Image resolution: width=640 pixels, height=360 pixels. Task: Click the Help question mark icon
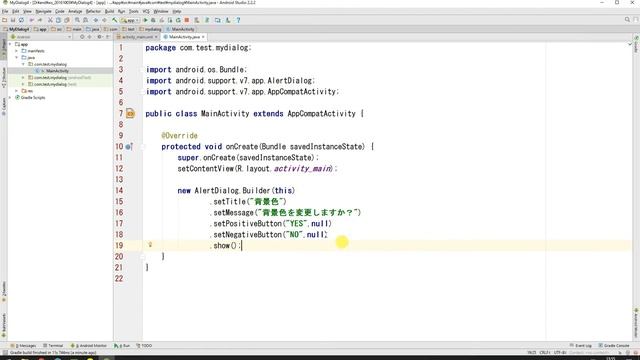[x=238, y=20]
